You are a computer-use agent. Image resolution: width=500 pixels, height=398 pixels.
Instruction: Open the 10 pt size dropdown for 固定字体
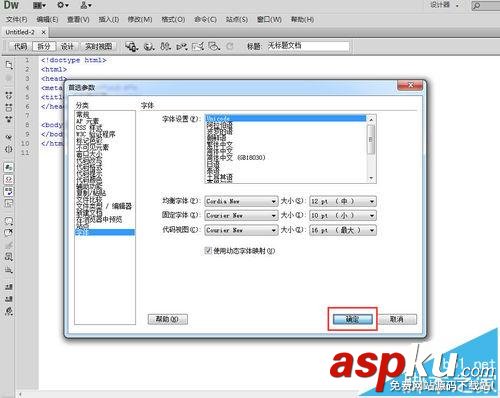pos(343,216)
